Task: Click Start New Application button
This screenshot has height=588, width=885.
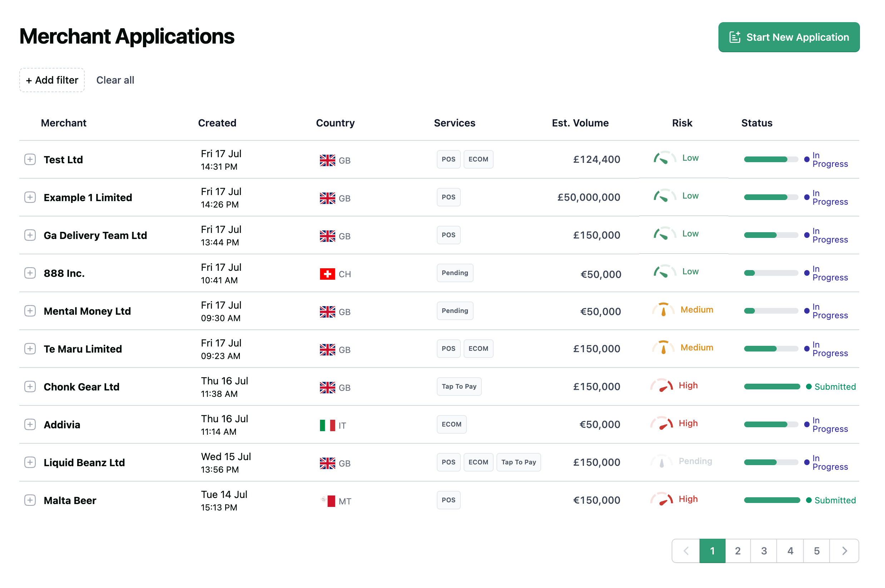Action: [x=788, y=37]
